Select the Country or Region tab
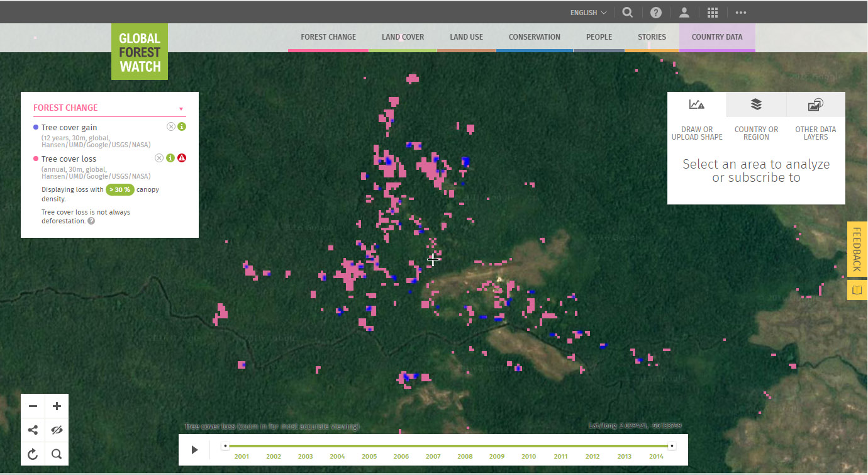868x475 pixels. click(756, 119)
